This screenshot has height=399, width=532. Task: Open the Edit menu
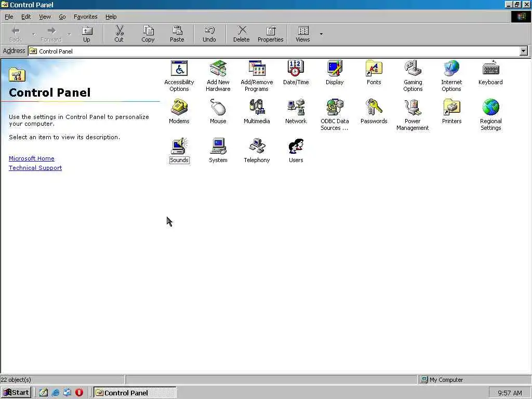point(26,17)
